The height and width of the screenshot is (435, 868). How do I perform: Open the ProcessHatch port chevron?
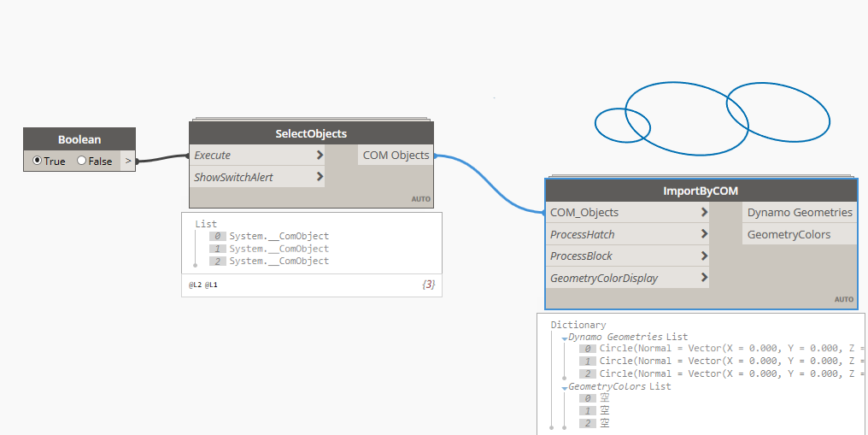704,234
